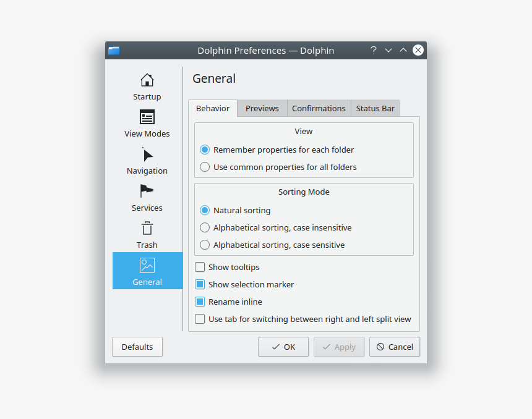This screenshot has width=532, height=419.
Task: Open the Trash settings page
Action: pyautogui.click(x=147, y=234)
